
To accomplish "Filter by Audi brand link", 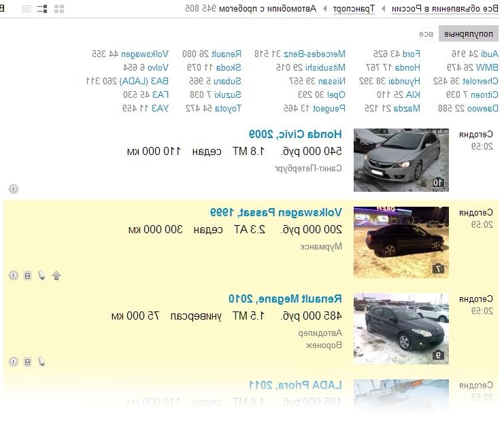I will [x=489, y=54].
